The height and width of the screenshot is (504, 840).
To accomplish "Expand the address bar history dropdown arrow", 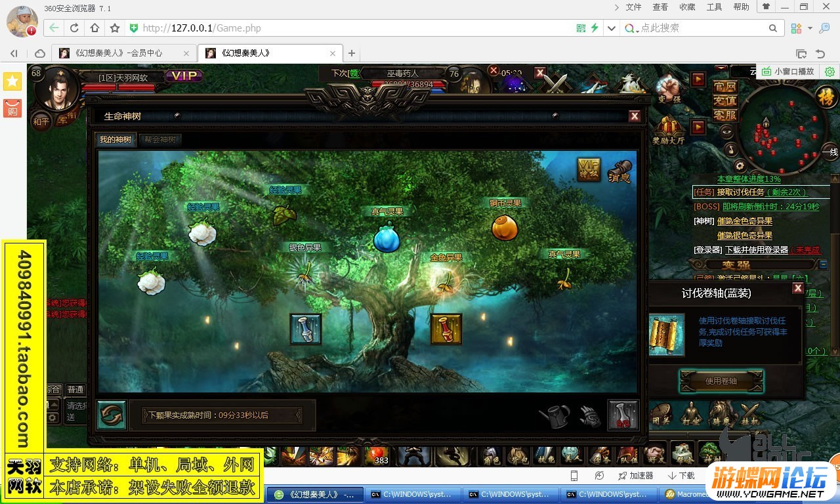I will tap(612, 28).
